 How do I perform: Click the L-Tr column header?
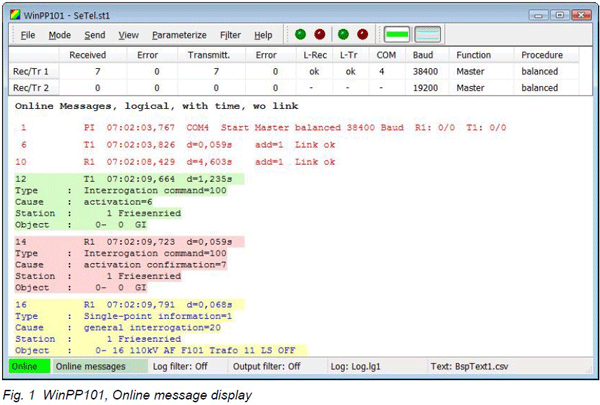(x=349, y=55)
